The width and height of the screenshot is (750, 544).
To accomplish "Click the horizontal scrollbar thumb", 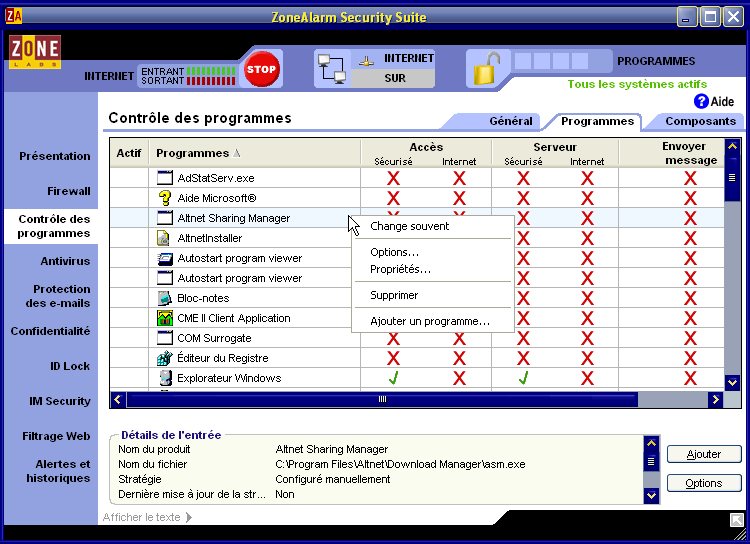I will pyautogui.click(x=382, y=400).
